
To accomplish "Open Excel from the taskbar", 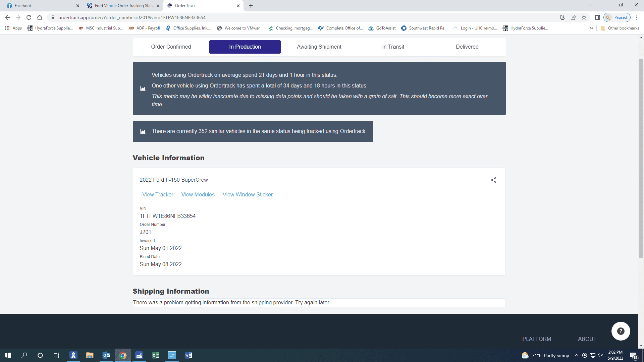I will pyautogui.click(x=156, y=355).
